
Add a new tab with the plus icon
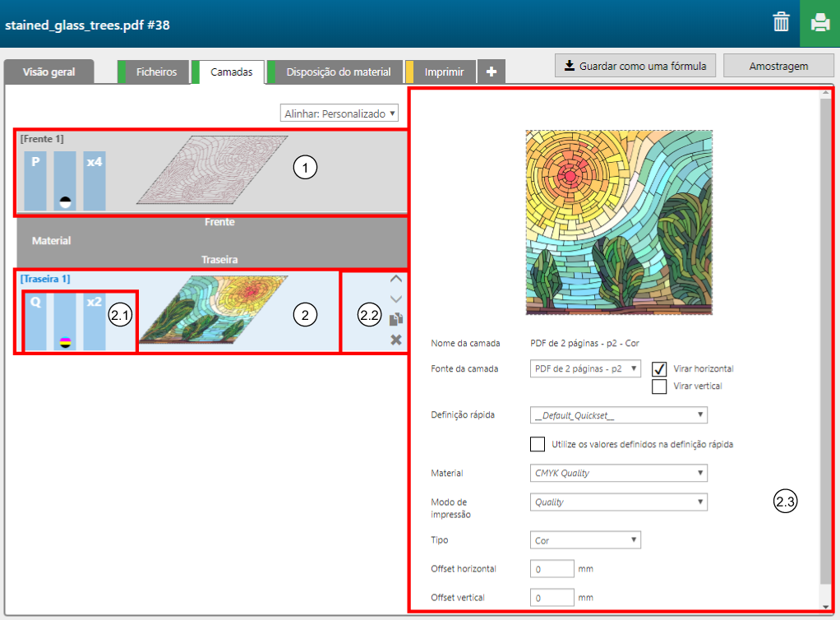(x=492, y=72)
